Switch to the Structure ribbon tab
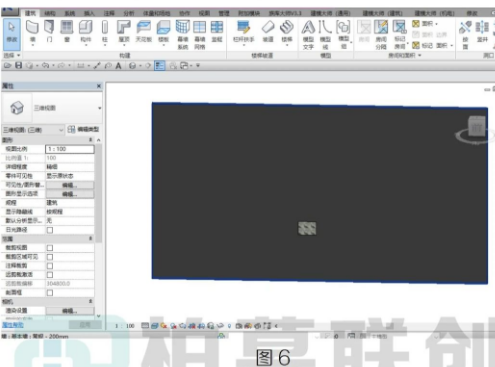 (50, 13)
